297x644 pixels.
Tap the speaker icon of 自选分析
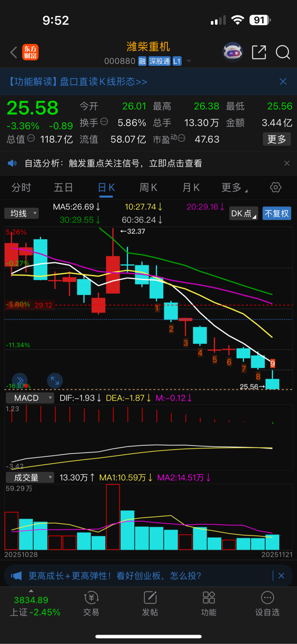[12, 163]
